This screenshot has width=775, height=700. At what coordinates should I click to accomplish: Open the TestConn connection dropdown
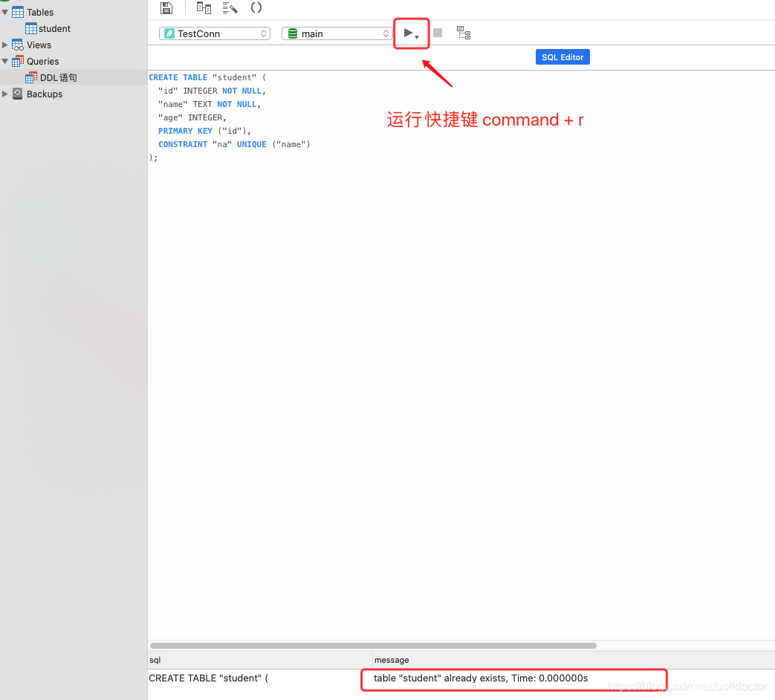pos(215,33)
